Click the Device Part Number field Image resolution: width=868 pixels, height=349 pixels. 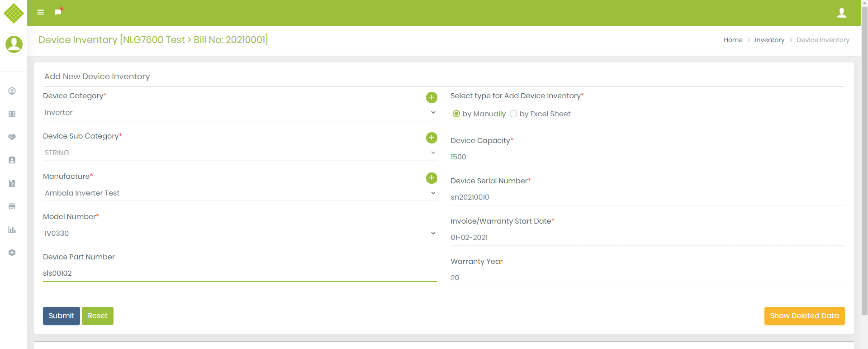coord(240,273)
